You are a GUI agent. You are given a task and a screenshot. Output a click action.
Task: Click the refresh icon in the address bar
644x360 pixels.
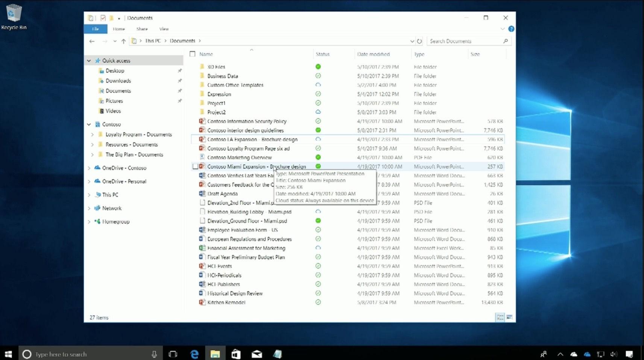pos(419,41)
